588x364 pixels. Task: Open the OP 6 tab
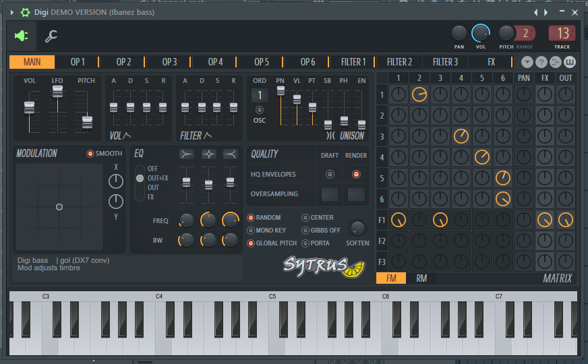point(307,62)
